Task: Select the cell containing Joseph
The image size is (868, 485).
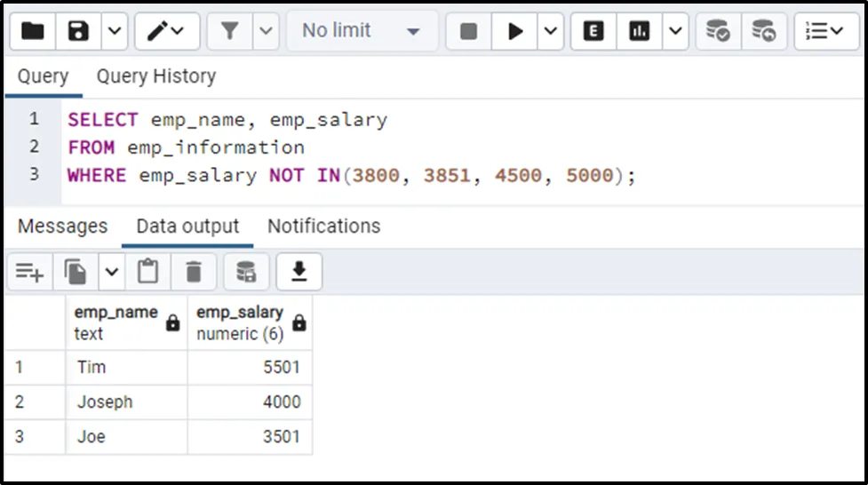Action: (126, 402)
